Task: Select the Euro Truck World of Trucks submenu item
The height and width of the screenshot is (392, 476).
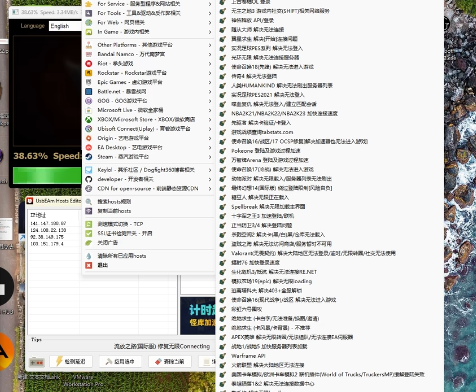Action: point(329,374)
